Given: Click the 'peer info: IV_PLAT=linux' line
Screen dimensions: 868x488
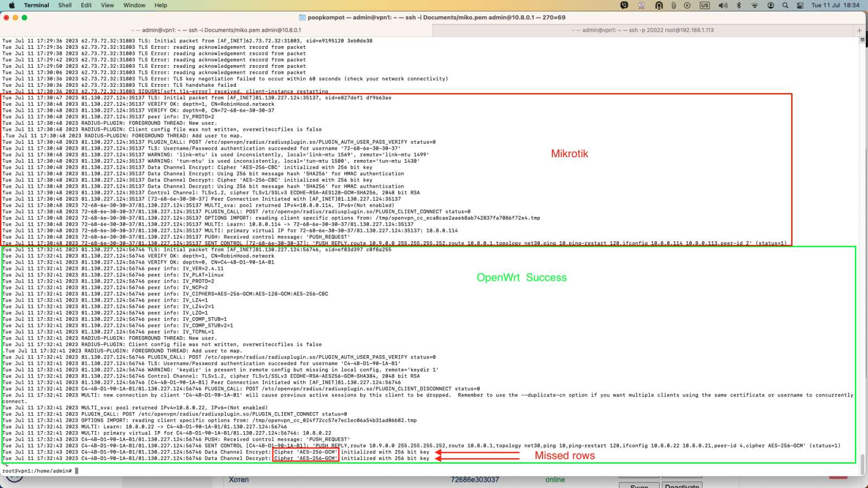Looking at the screenshot, I should pos(113,275).
